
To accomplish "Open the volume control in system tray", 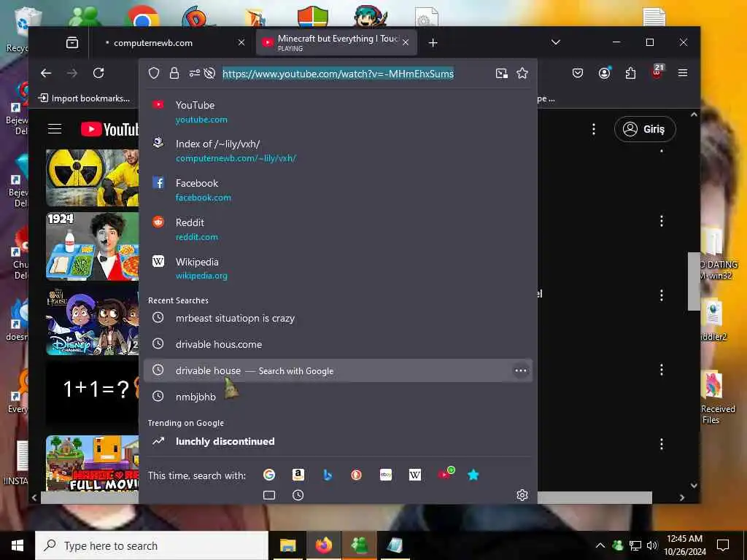I will [651, 545].
